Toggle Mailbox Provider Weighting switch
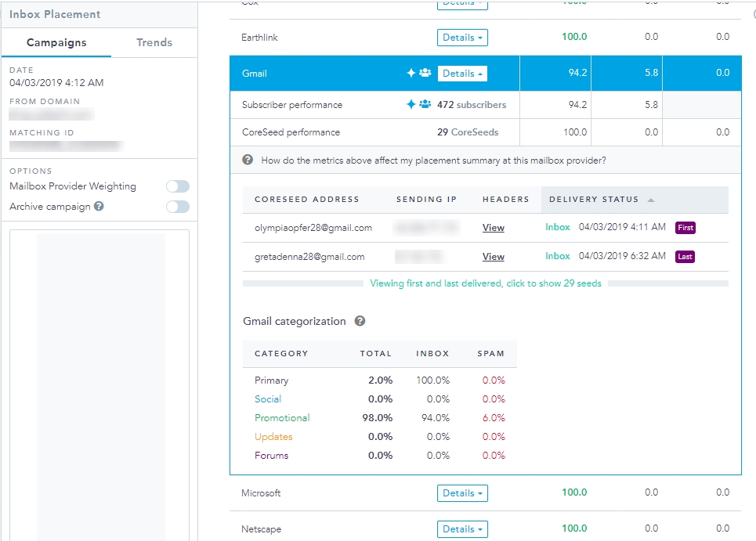The height and width of the screenshot is (541, 756). 177,186
